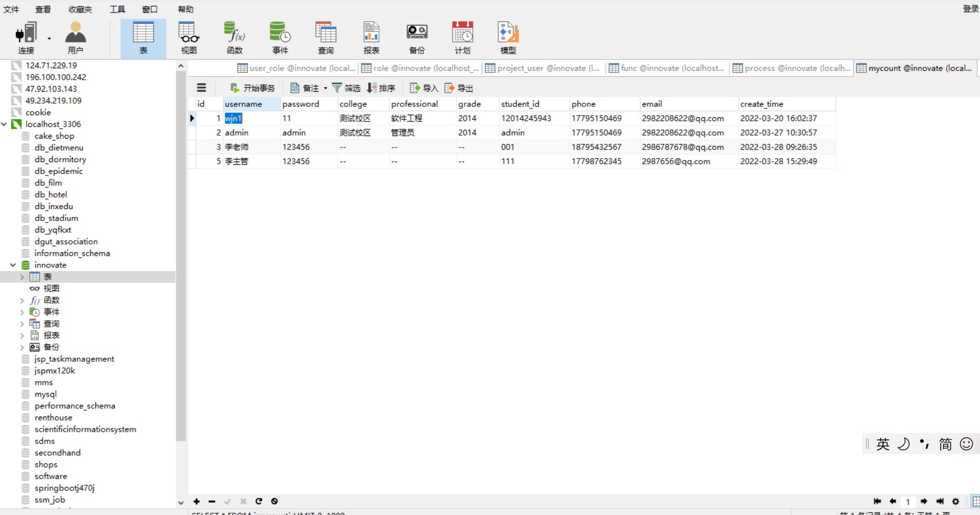Open the hamburger menu above the table
Screen dimensions: 980x515
click(x=201, y=88)
